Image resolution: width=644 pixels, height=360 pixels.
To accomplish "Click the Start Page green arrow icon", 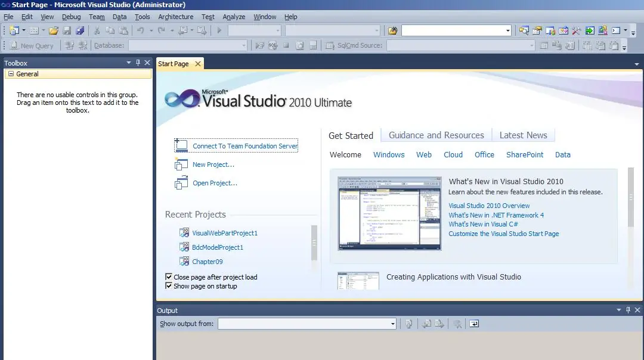I will coord(590,30).
